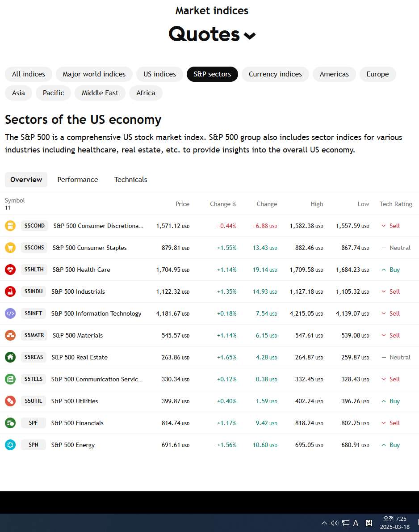The width and height of the screenshot is (419, 532).
Task: Click the network icon in taskbar
Action: 345,523
